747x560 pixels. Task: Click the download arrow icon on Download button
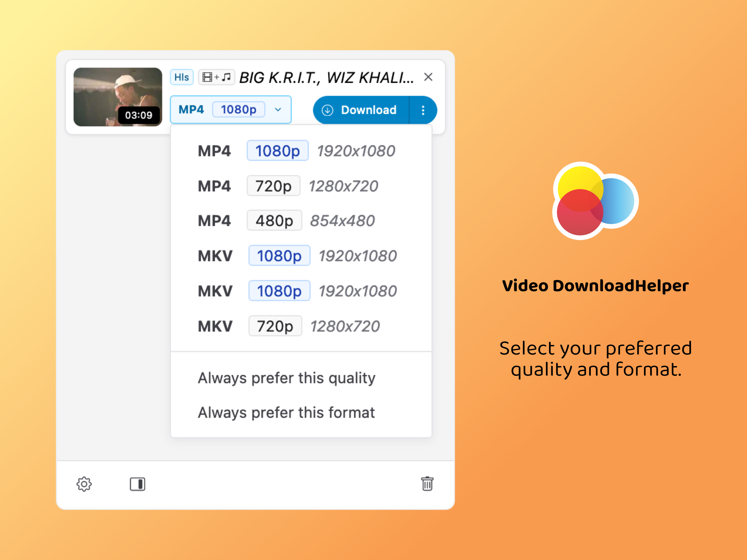tap(327, 110)
